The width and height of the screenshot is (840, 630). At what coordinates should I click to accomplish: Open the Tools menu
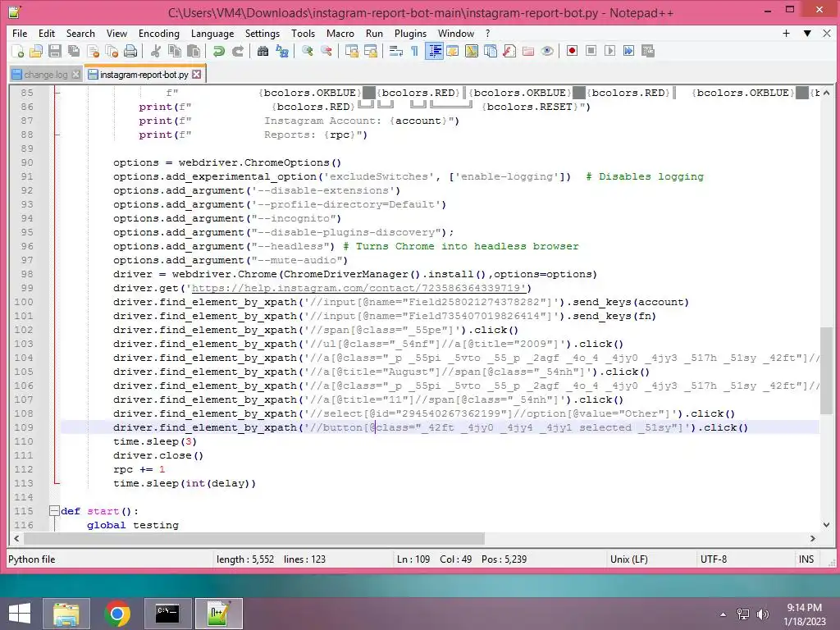coord(304,33)
